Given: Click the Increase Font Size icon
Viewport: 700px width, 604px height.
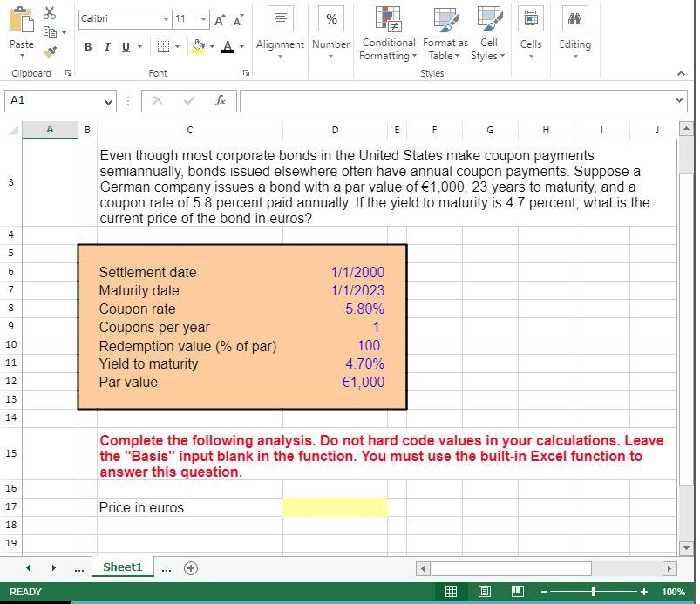Looking at the screenshot, I should [x=219, y=20].
